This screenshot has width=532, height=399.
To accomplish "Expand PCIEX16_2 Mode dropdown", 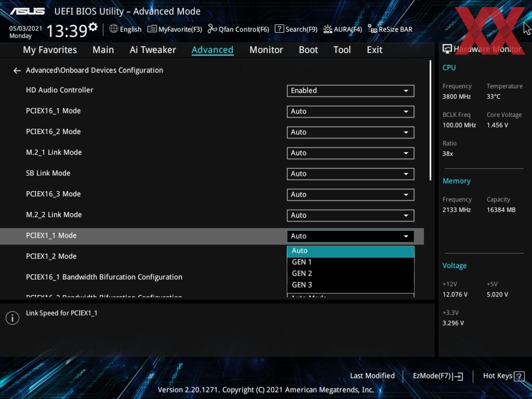I will 350,132.
